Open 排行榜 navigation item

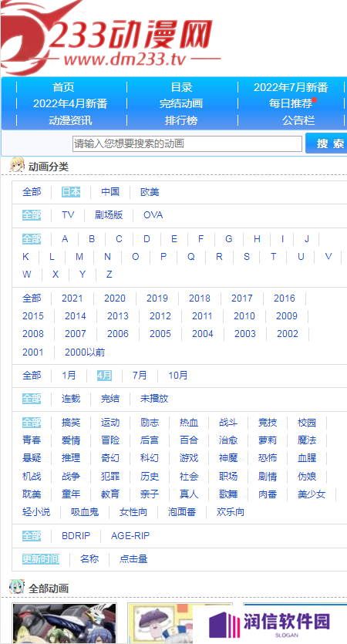[181, 120]
